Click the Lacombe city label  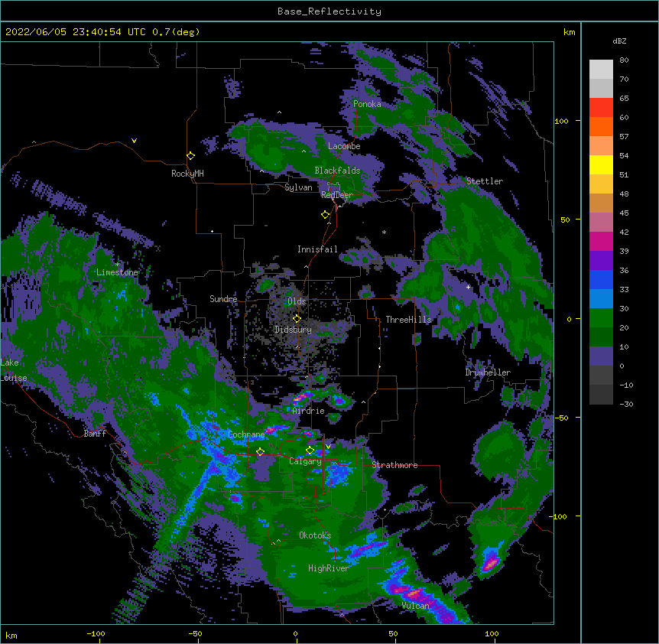point(344,146)
